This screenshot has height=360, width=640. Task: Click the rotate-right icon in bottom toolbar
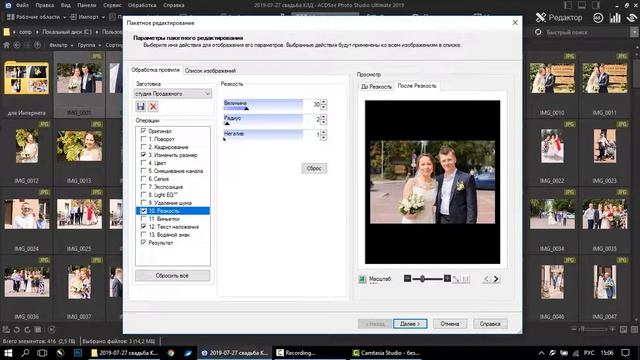point(27,329)
